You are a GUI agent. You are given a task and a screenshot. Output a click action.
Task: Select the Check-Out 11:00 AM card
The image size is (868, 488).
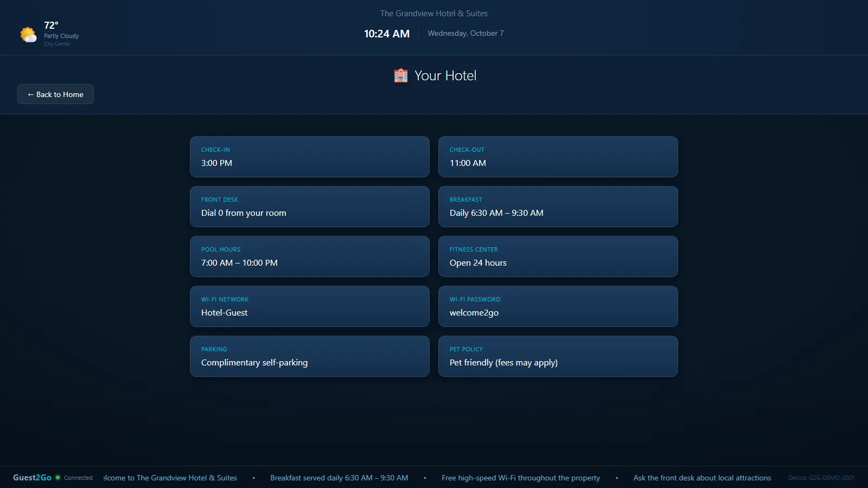click(x=558, y=157)
